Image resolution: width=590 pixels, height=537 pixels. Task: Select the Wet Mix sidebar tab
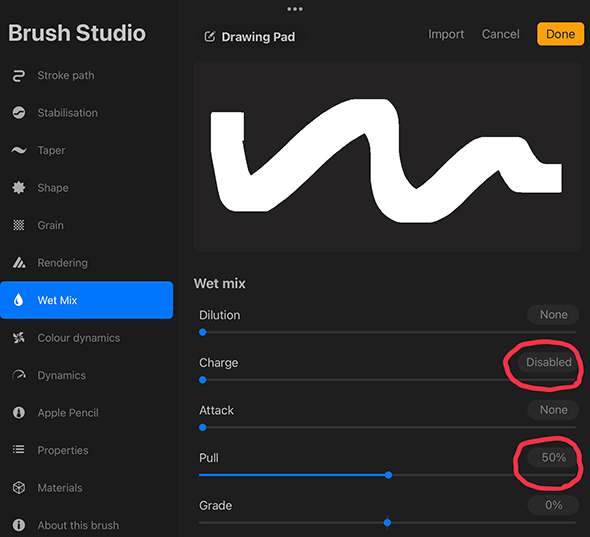(87, 300)
